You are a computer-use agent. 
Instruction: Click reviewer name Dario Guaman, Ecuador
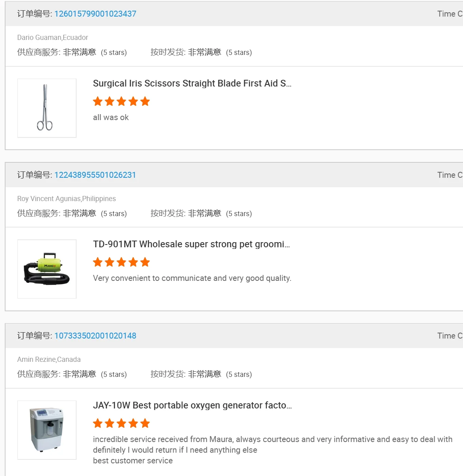coord(52,38)
